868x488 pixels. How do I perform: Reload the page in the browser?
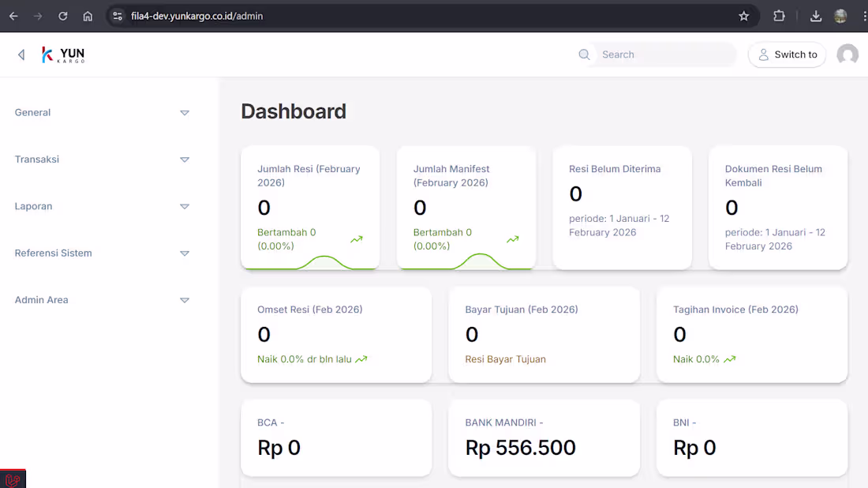pyautogui.click(x=63, y=16)
